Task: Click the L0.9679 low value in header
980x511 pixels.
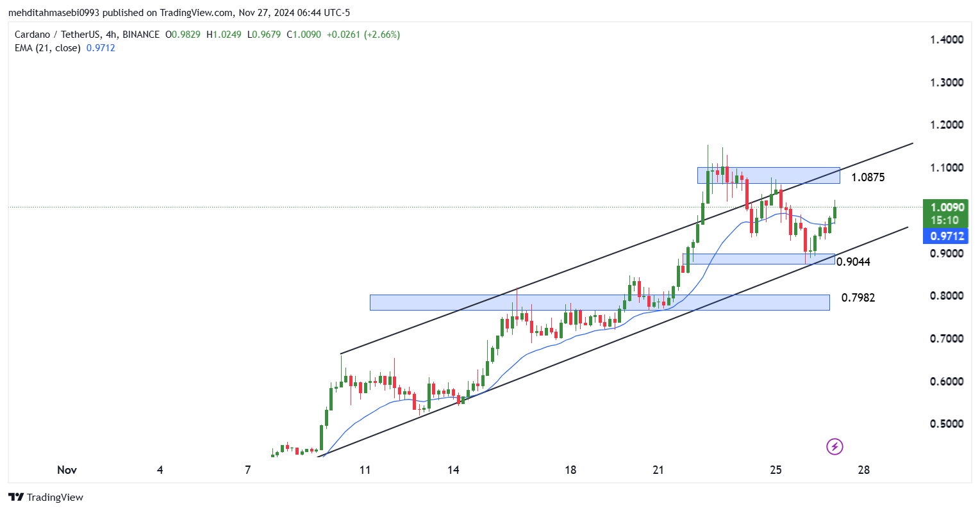Action: pyautogui.click(x=264, y=35)
